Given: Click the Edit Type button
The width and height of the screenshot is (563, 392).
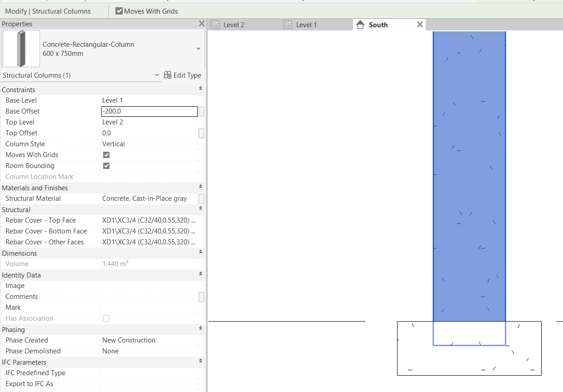Looking at the screenshot, I should tap(187, 75).
